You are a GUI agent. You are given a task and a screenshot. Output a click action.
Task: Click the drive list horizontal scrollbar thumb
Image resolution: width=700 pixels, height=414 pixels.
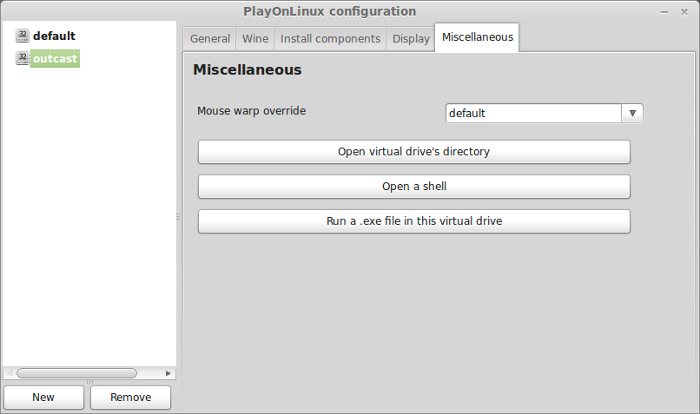pos(77,373)
